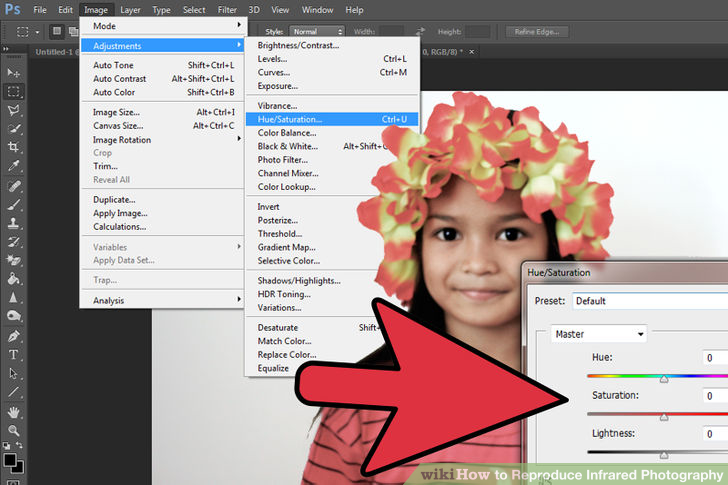Click the Hue slider handle

click(x=664, y=379)
